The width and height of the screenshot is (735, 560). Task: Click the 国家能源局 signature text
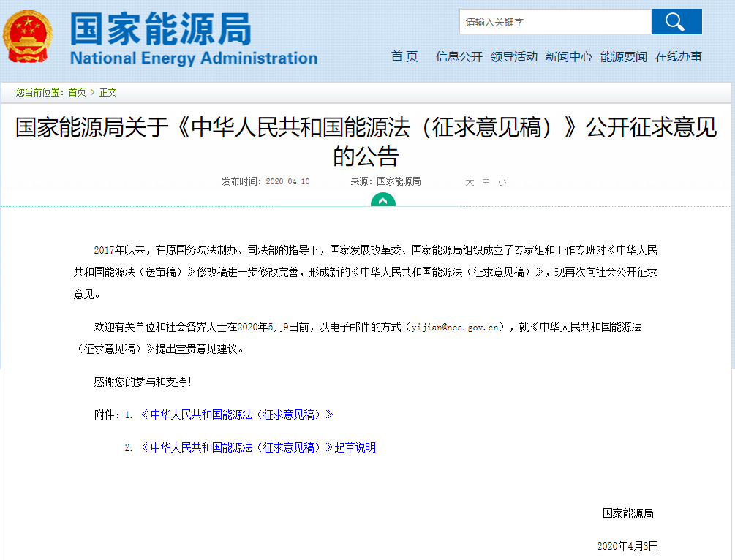(x=627, y=514)
